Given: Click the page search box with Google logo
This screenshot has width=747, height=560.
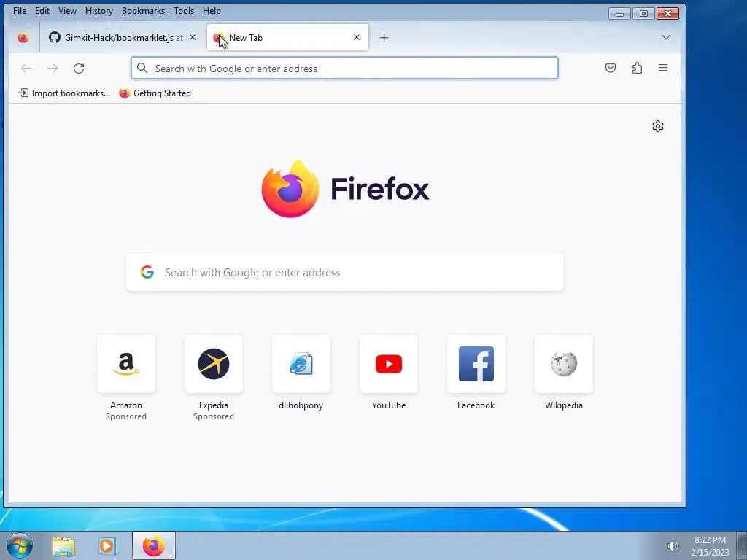Looking at the screenshot, I should point(344,273).
